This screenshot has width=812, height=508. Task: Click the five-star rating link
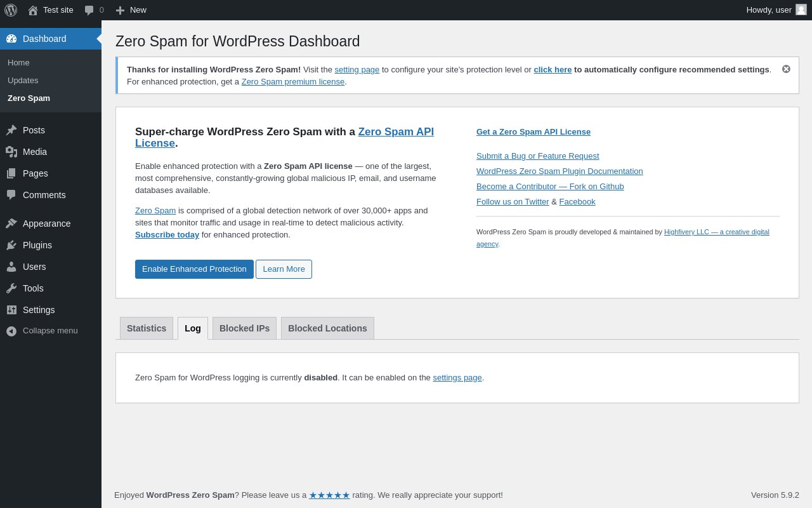[x=329, y=495]
